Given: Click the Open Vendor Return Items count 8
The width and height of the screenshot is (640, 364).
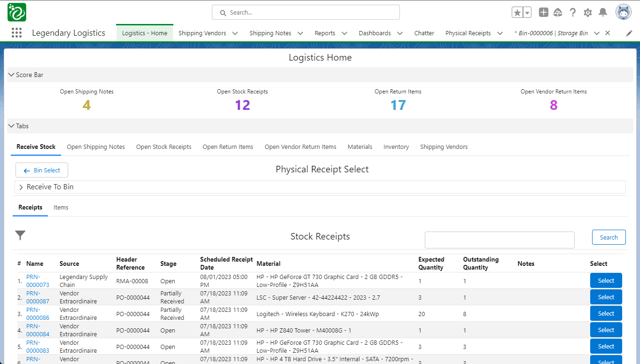Looking at the screenshot, I should pos(554,105).
